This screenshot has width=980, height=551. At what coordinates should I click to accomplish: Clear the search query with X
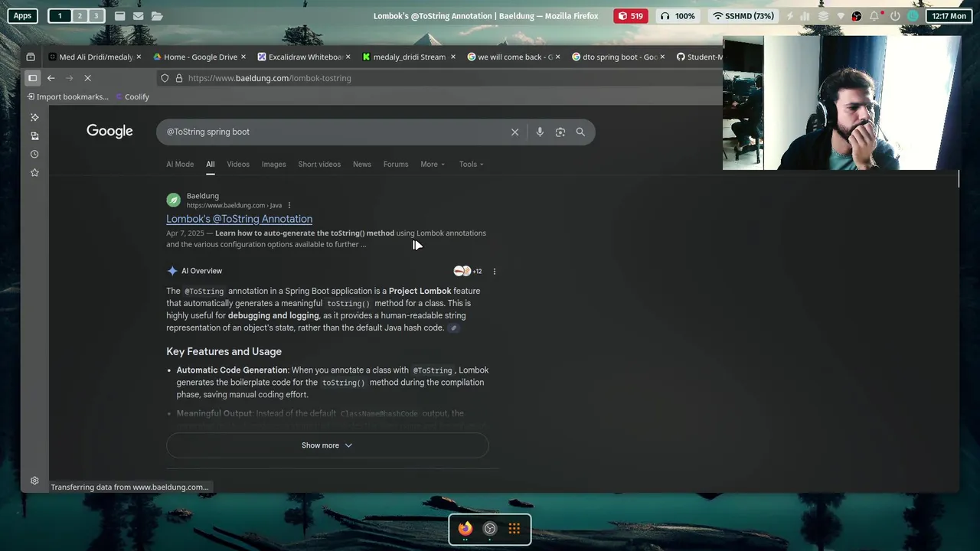[x=514, y=132]
